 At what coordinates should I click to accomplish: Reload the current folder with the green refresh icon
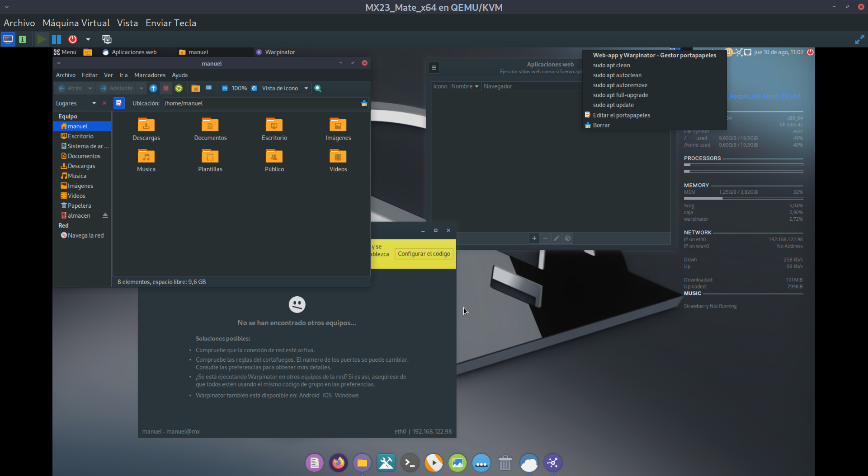[x=179, y=88]
